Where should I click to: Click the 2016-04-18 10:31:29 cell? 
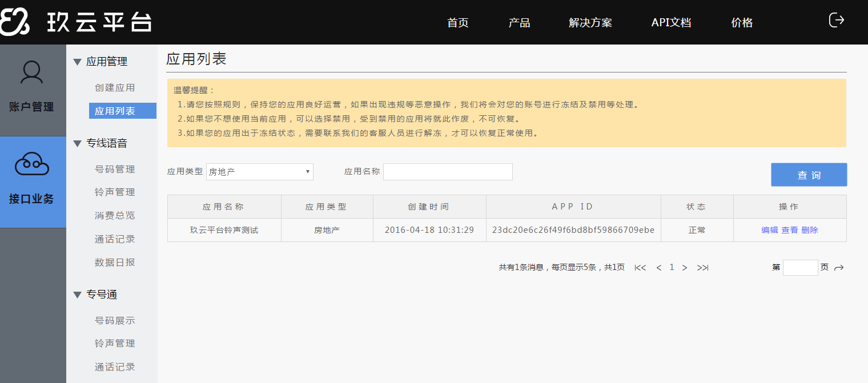click(429, 230)
